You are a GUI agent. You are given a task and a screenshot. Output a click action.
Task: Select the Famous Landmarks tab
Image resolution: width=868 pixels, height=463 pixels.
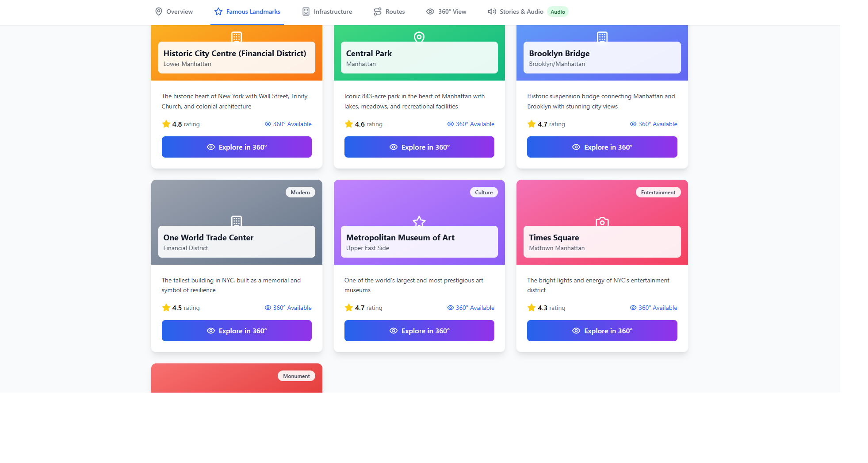[x=247, y=12]
